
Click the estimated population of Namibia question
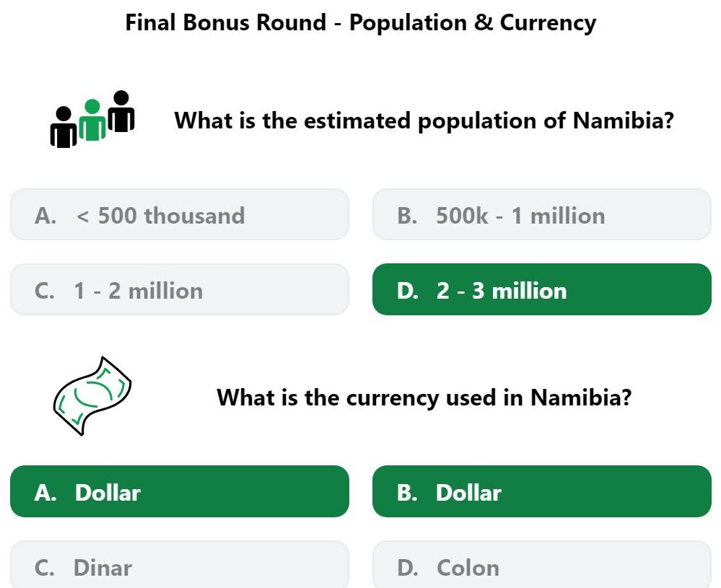click(x=424, y=121)
